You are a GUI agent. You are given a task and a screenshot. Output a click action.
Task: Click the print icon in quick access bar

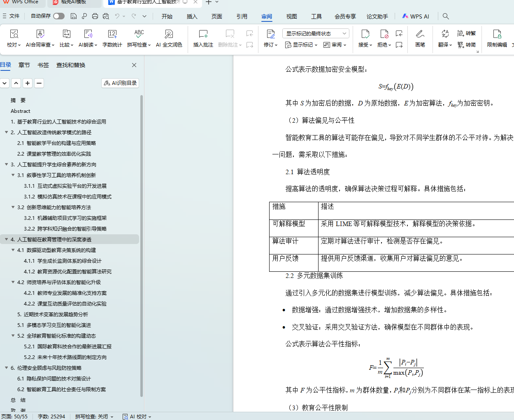pyautogui.click(x=95, y=16)
